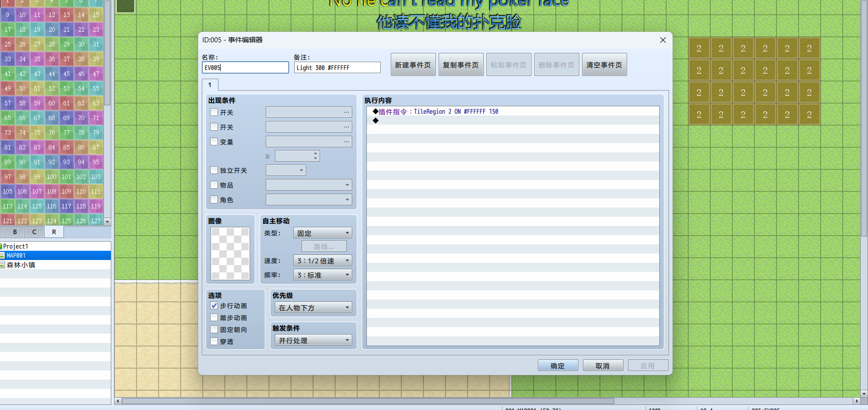Switch to tileset tab B
Viewport: 868px width, 410px height.
pos(15,232)
